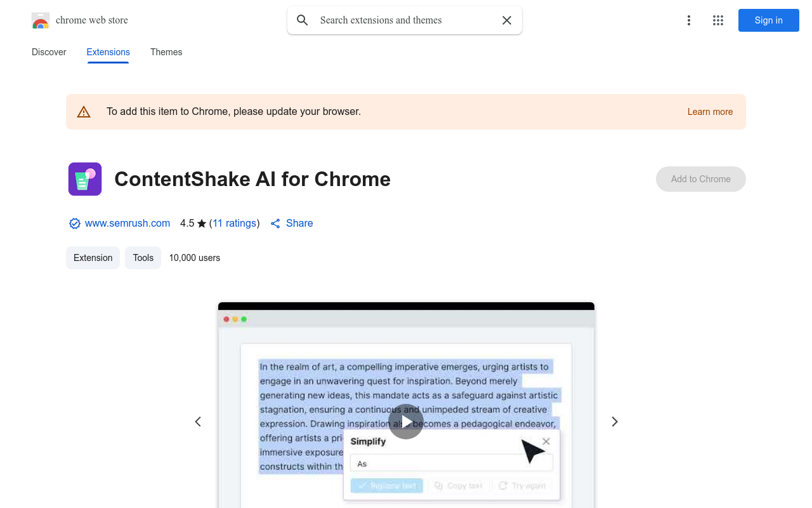
Task: Click the Share button
Action: [292, 224]
